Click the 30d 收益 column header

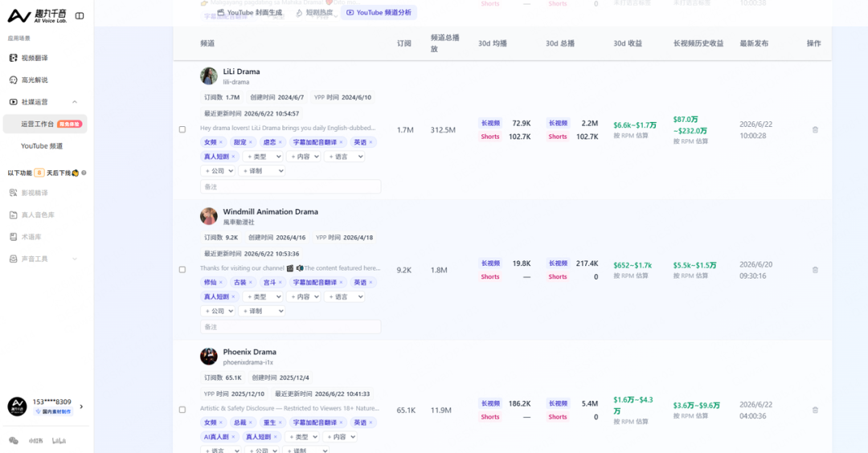628,43
